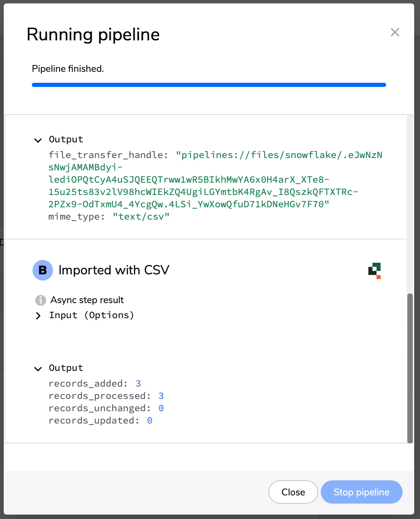
Task: Click the records_processed value
Action: click(x=161, y=396)
